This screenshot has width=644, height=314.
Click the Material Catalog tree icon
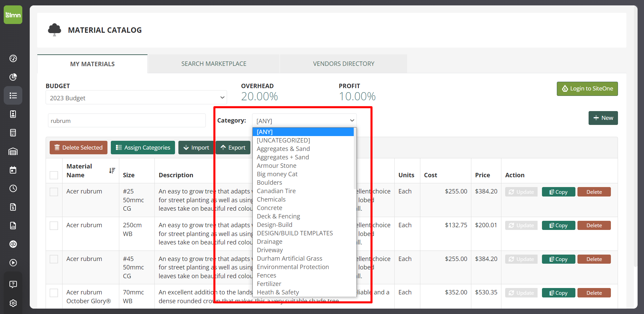[54, 30]
